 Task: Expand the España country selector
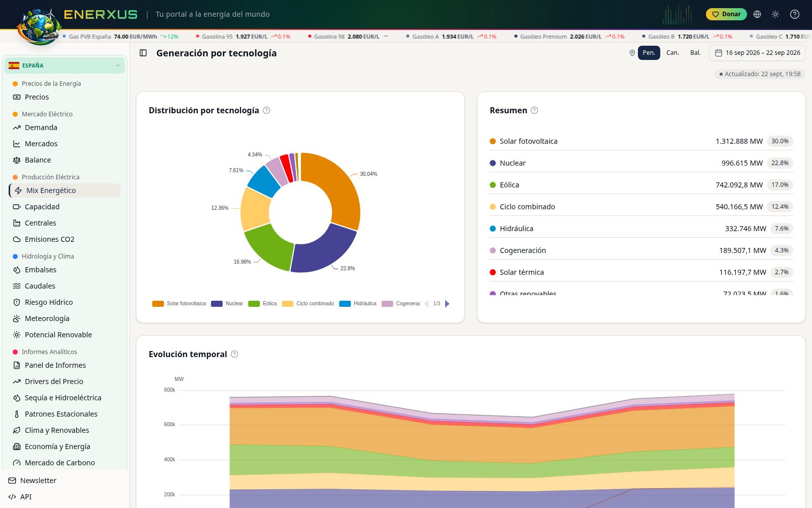[x=65, y=66]
